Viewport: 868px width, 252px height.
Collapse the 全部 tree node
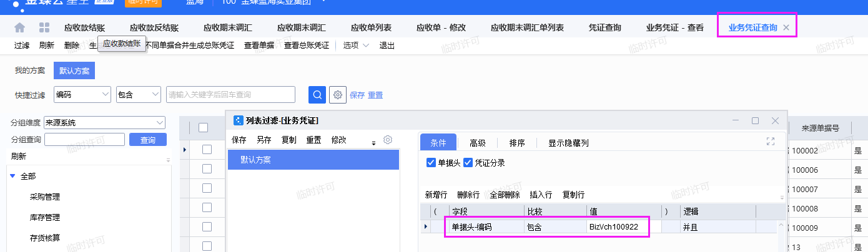click(12, 177)
